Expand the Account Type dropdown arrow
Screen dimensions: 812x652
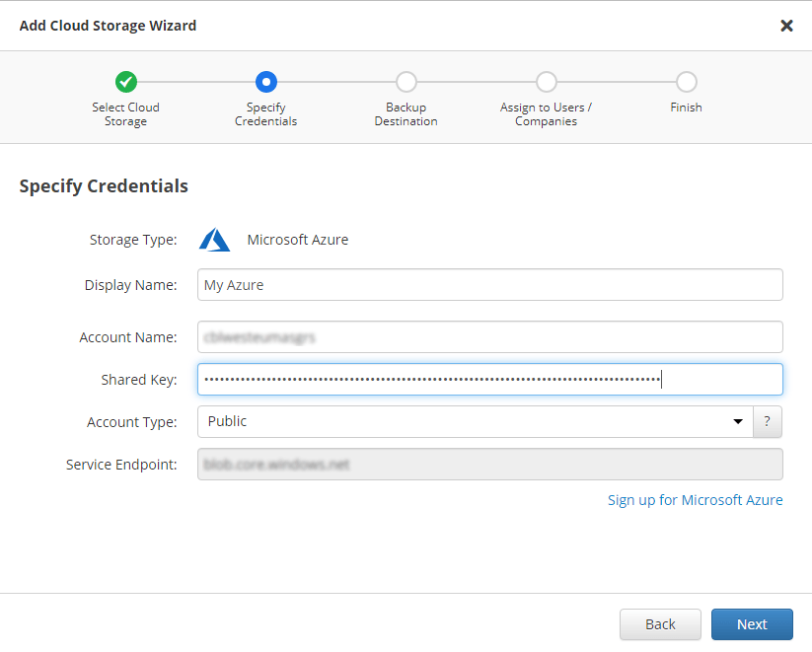click(737, 422)
